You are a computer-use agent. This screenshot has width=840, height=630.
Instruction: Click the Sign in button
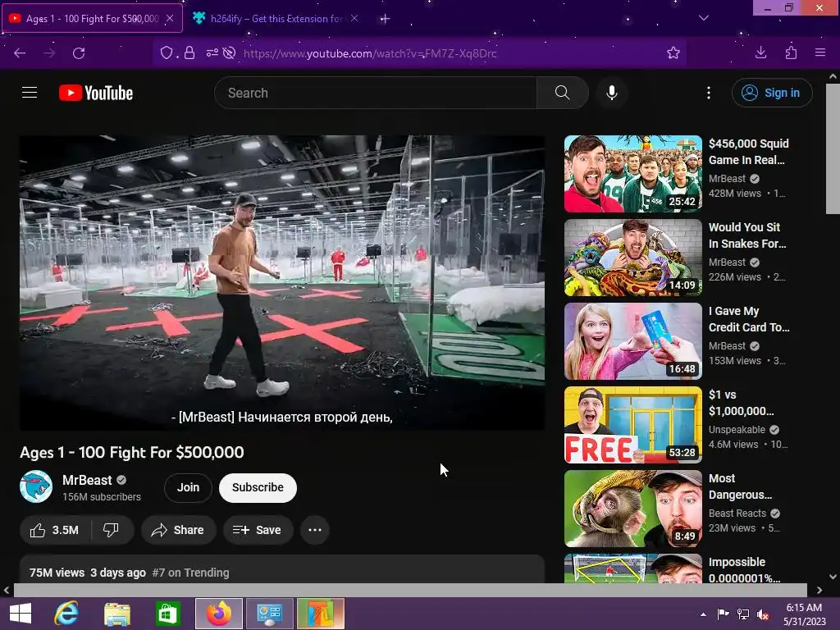pyautogui.click(x=771, y=93)
